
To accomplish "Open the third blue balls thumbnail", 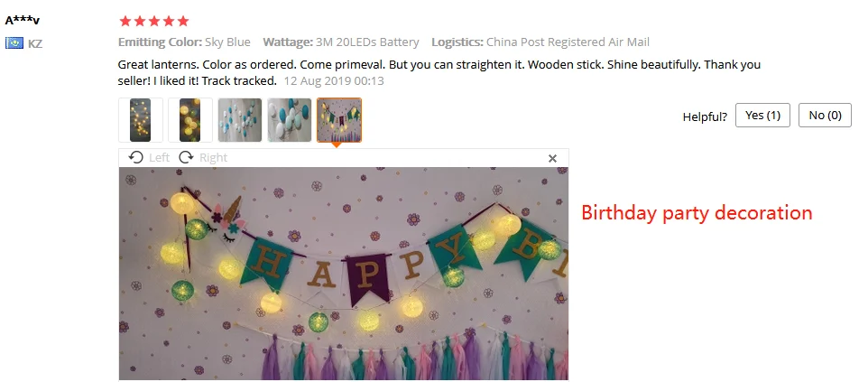I will pos(240,120).
